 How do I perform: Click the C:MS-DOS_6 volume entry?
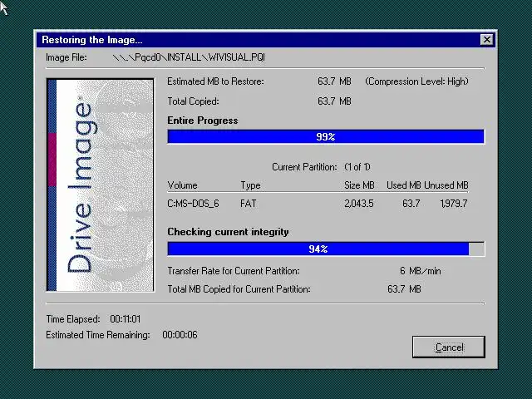tap(193, 204)
